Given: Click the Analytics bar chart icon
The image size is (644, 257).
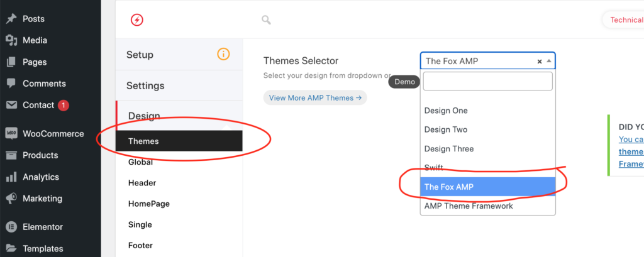Looking at the screenshot, I should pyautogui.click(x=11, y=177).
